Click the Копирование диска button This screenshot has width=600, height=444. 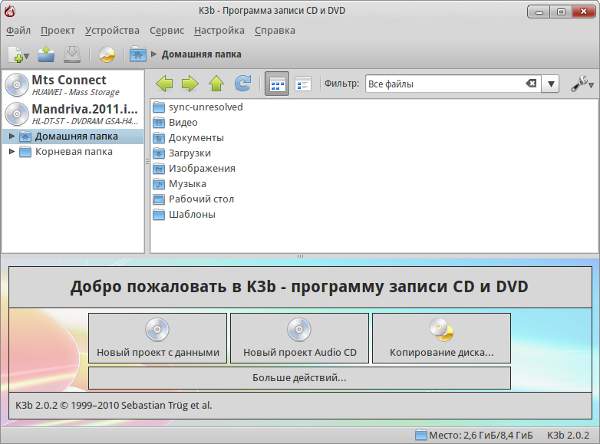pos(441,339)
